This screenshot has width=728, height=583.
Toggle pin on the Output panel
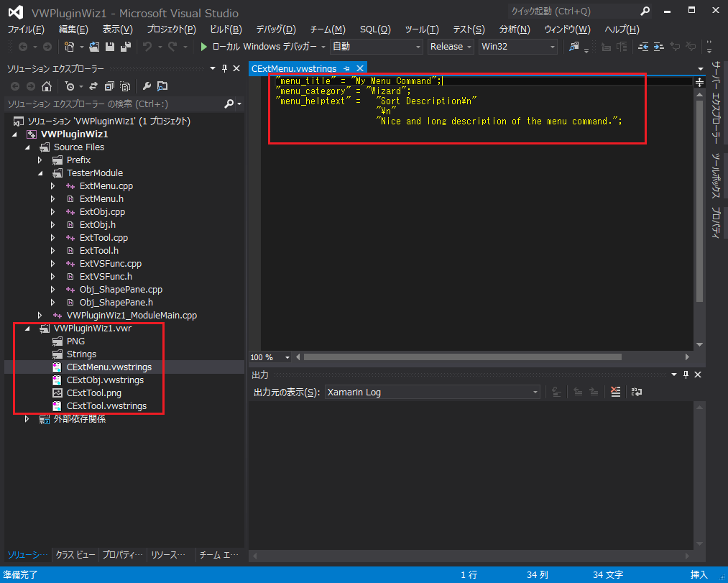tap(686, 375)
